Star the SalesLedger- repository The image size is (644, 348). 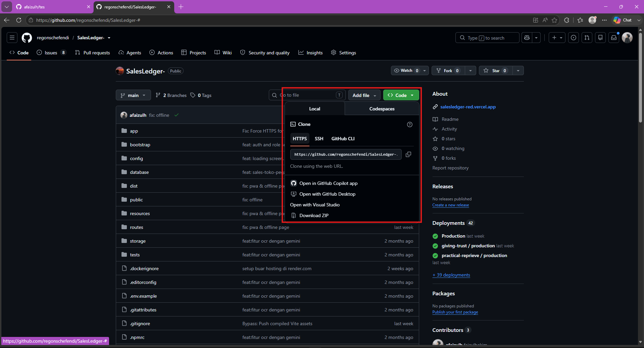coord(495,70)
